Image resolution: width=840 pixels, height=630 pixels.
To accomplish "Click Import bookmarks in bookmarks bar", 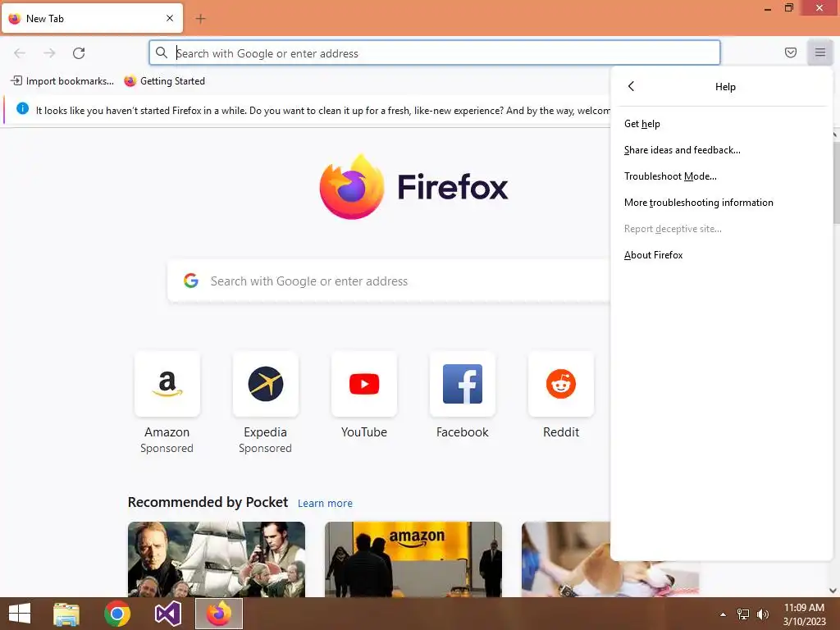I will 62,81.
